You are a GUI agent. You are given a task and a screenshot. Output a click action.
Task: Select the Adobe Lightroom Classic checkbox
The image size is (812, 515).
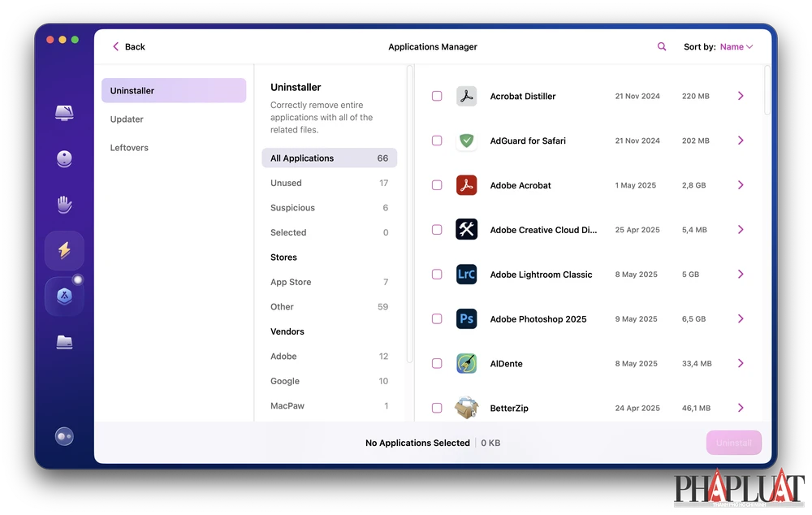pyautogui.click(x=437, y=275)
